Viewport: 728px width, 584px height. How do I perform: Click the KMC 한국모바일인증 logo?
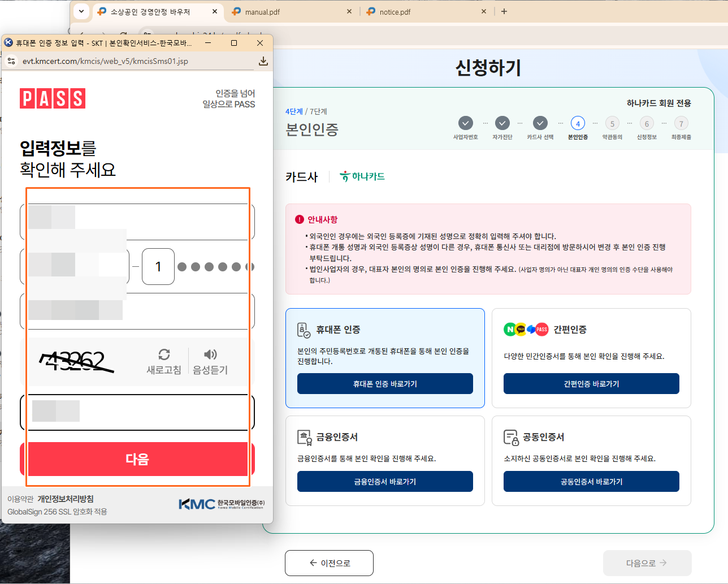pos(222,504)
